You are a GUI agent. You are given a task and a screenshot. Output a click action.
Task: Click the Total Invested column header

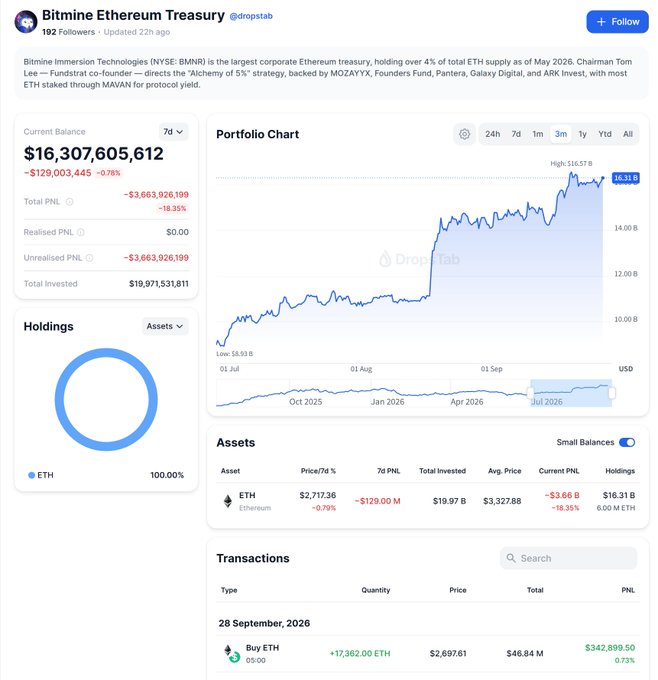coord(442,471)
